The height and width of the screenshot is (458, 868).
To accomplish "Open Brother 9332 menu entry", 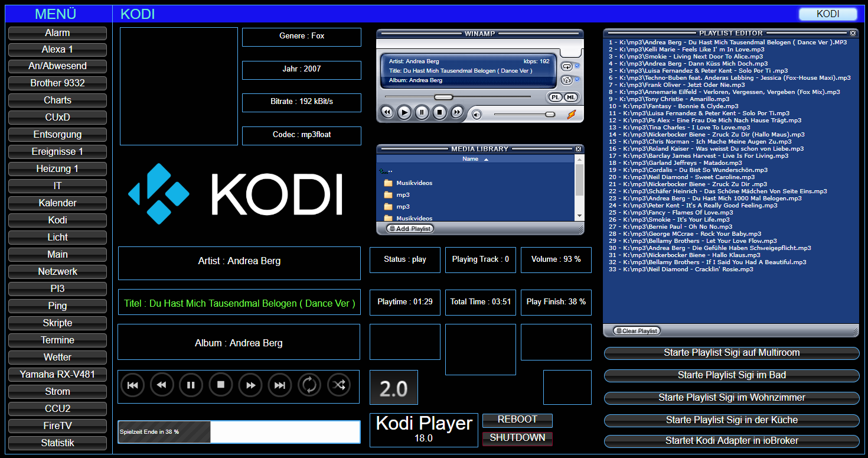I will (57, 83).
